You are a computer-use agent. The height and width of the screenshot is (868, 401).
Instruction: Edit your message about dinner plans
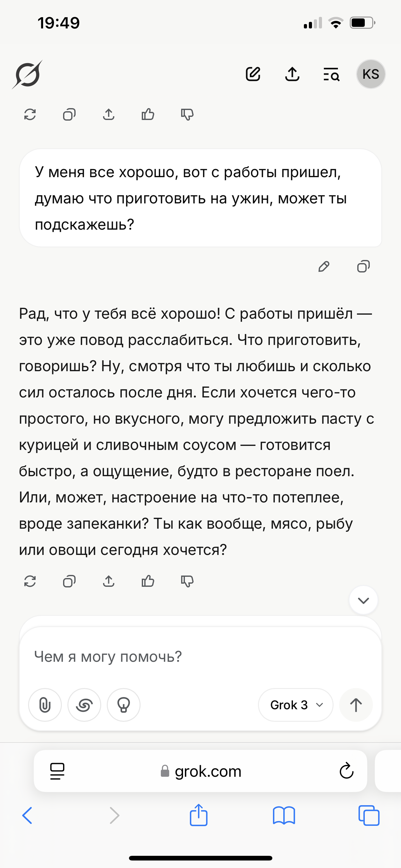tap(324, 267)
